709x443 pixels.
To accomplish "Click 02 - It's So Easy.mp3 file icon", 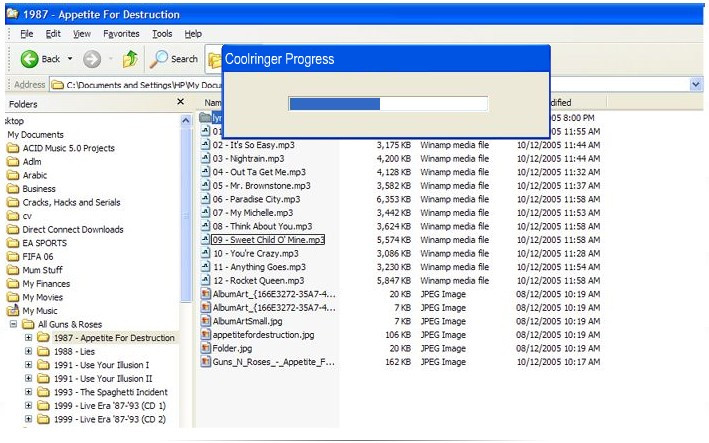I will pos(205,145).
